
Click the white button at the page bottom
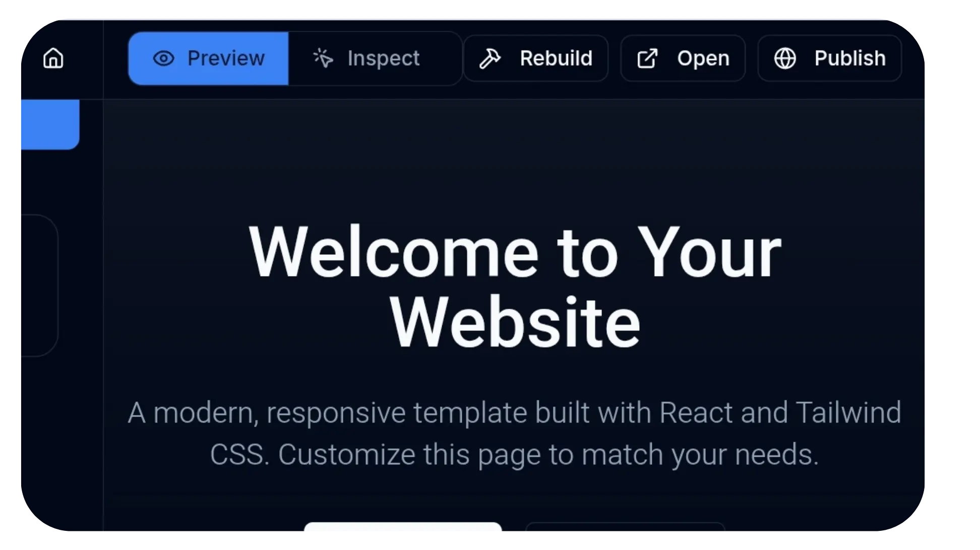[403, 527]
